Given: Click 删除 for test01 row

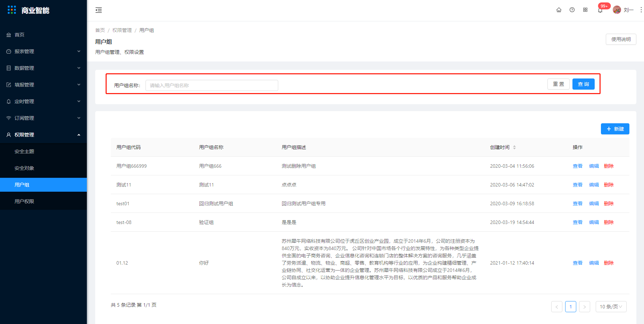Looking at the screenshot, I should point(609,203).
